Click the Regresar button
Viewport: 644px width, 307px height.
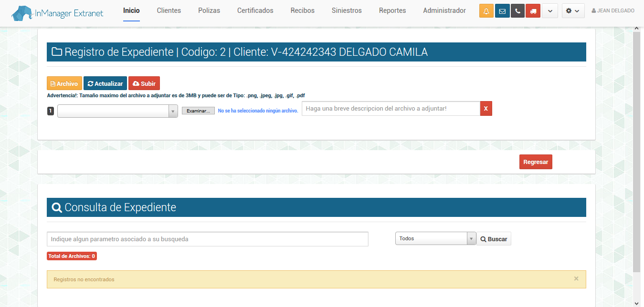coord(535,162)
